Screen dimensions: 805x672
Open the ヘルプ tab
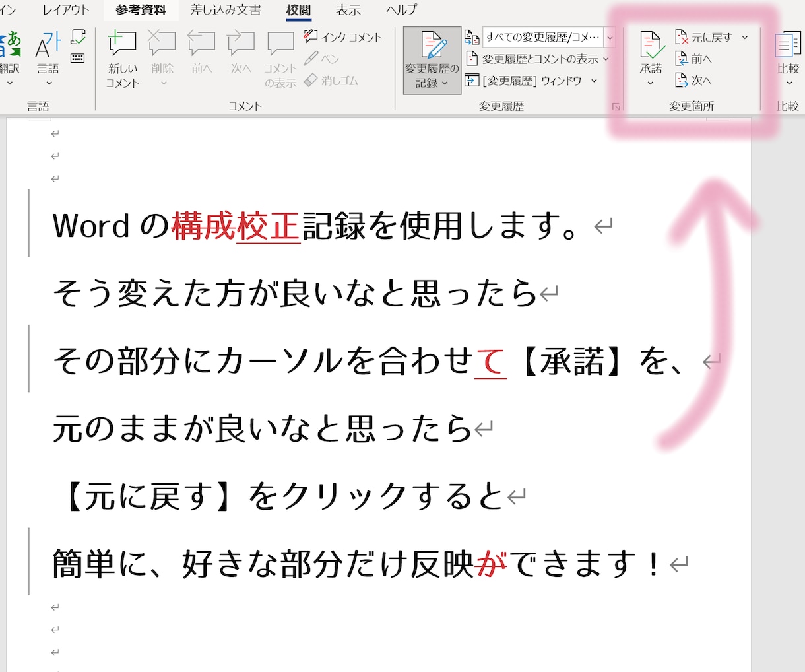(x=402, y=10)
